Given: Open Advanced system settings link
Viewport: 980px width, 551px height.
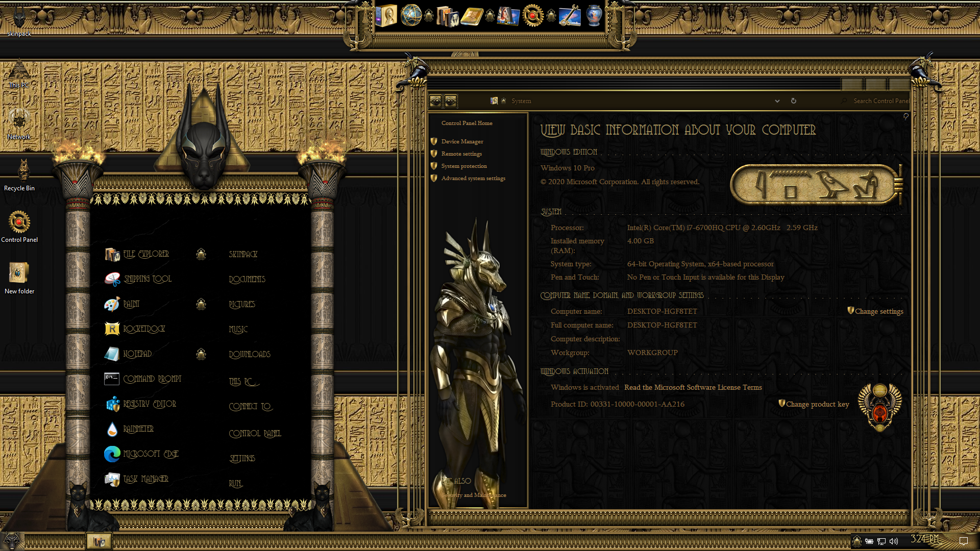Looking at the screenshot, I should point(473,178).
